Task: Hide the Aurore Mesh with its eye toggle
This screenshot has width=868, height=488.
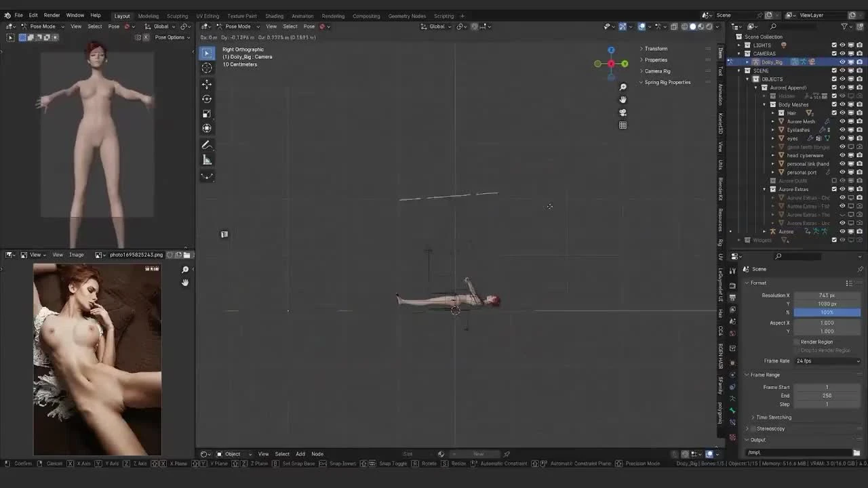Action: point(842,121)
